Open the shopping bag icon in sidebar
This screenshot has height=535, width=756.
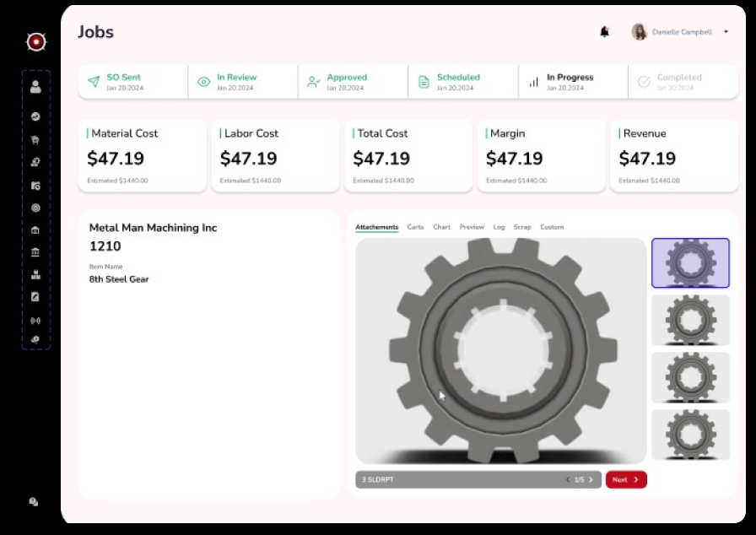35,139
